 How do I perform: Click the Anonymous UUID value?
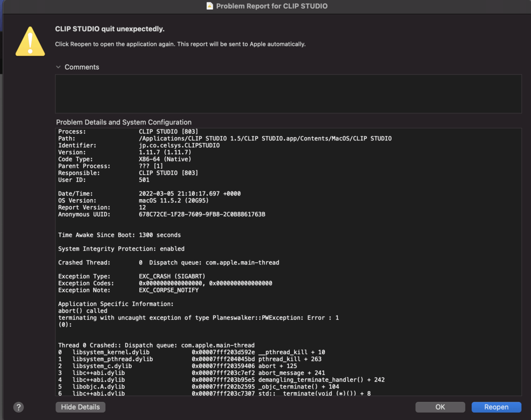pos(202,214)
